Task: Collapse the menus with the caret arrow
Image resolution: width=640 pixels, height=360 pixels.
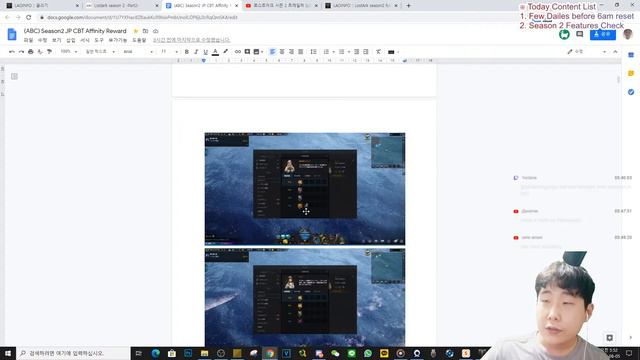Action: (x=616, y=52)
